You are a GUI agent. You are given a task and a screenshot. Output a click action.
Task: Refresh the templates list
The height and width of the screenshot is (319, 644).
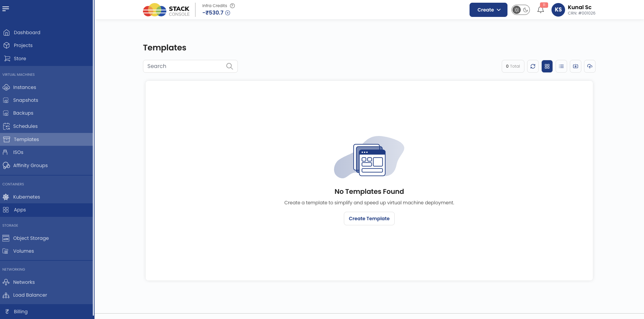(x=533, y=66)
